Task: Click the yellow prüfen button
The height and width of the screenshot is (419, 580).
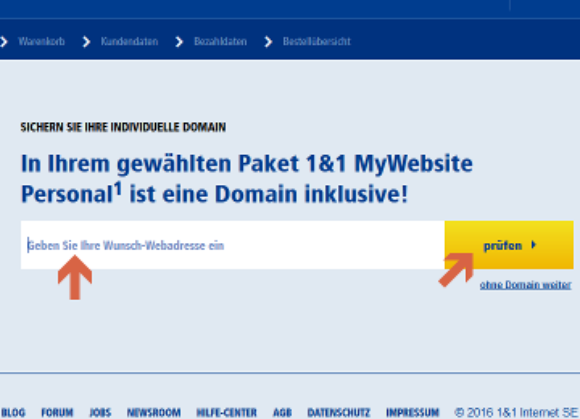Action: point(509,245)
